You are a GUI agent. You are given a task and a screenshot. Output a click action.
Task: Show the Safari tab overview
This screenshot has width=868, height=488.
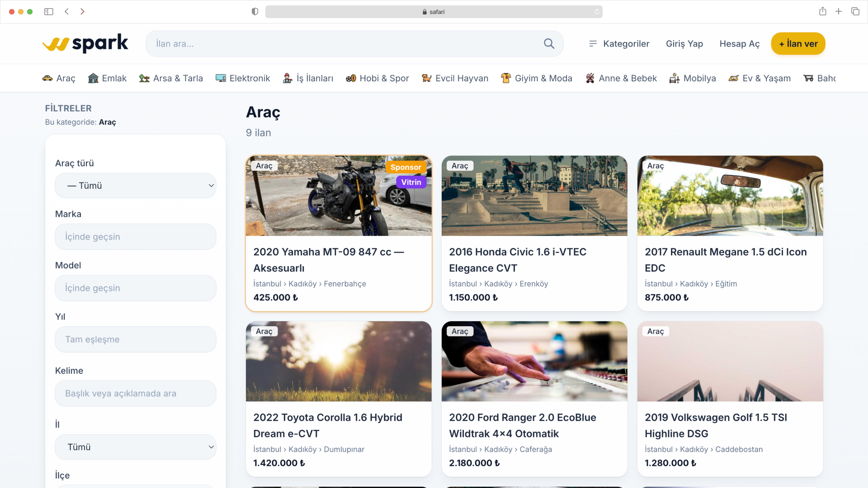855,12
